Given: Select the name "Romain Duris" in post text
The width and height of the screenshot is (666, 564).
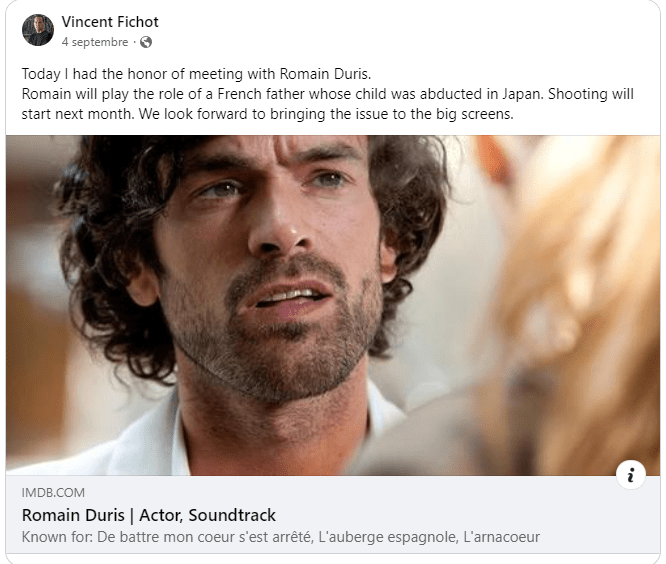Looking at the screenshot, I should pos(324,74).
